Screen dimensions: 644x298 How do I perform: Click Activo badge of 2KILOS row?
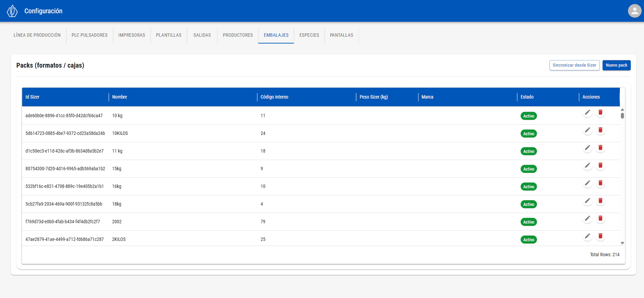528,240
